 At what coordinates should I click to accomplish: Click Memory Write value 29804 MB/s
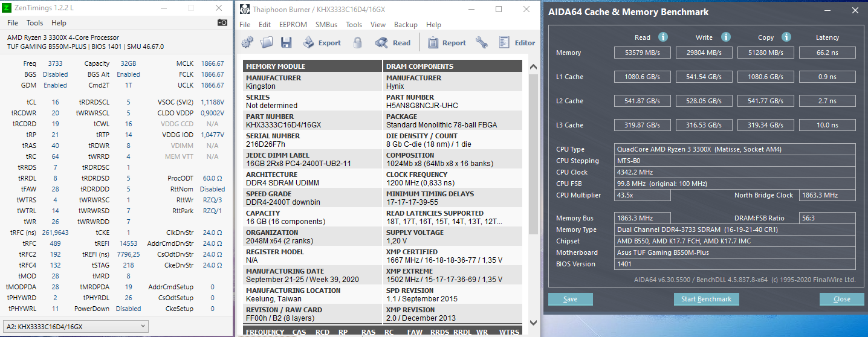click(704, 53)
